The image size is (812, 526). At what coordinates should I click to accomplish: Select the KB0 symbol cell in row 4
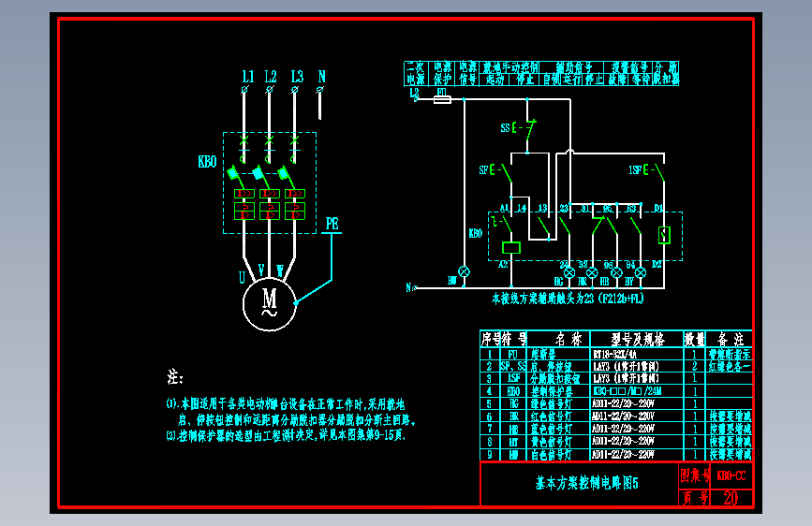[x=513, y=391]
